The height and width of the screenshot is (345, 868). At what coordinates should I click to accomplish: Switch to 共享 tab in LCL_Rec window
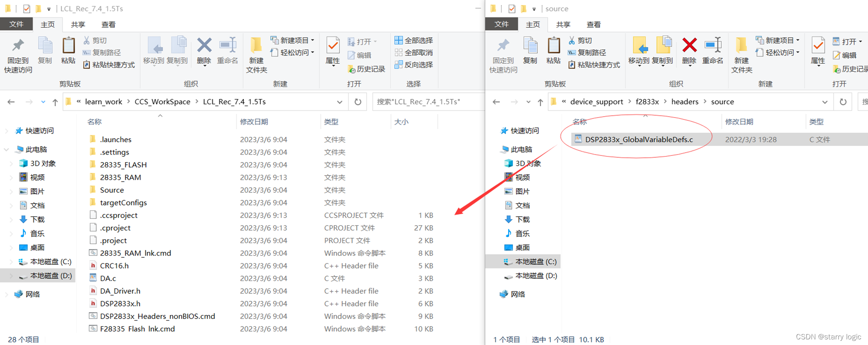[78, 25]
